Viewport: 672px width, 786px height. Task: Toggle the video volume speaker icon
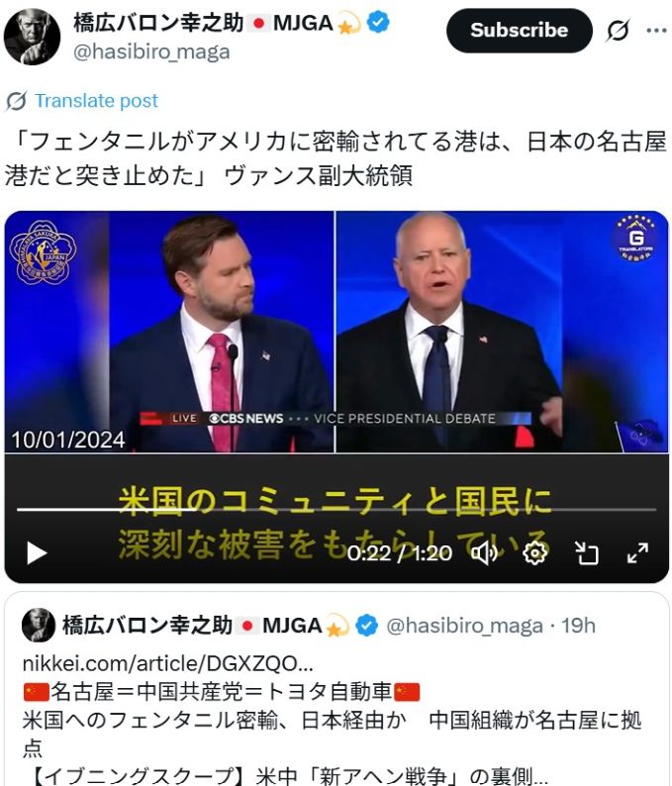[484, 553]
